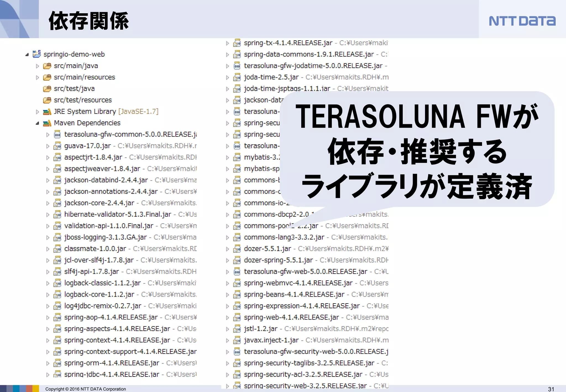Collapse the springio-demo-web project node
This screenshot has width=566, height=392.
tap(27, 55)
